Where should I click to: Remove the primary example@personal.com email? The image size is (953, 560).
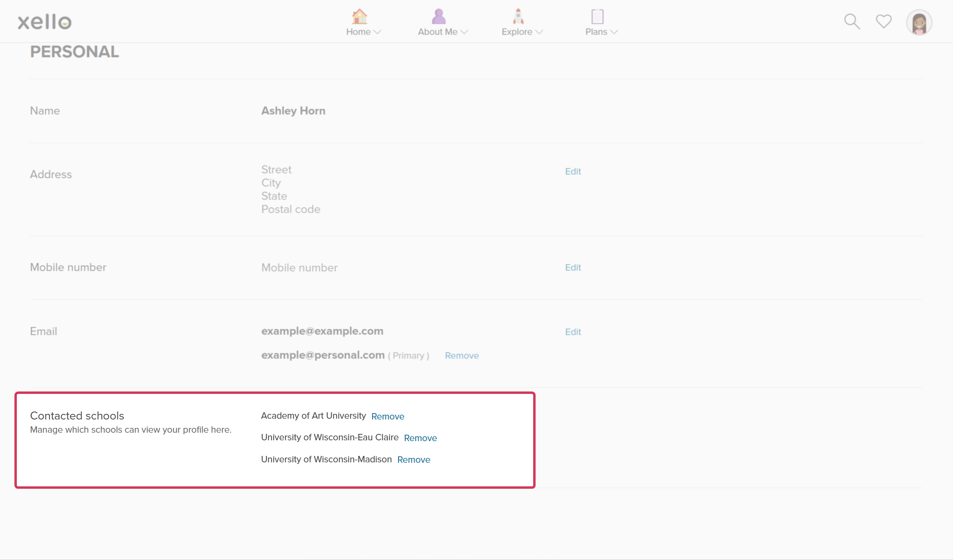tap(461, 355)
